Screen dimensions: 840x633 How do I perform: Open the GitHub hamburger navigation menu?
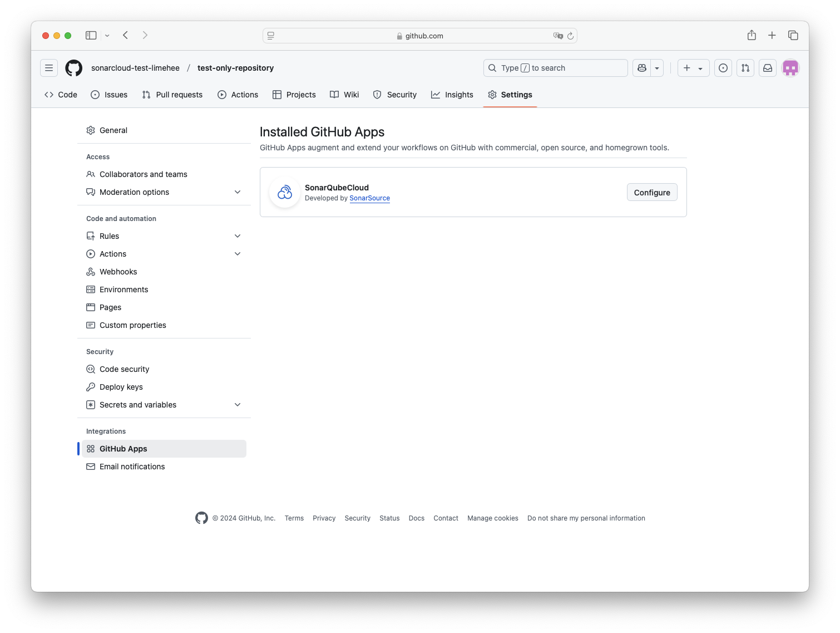[x=49, y=68]
